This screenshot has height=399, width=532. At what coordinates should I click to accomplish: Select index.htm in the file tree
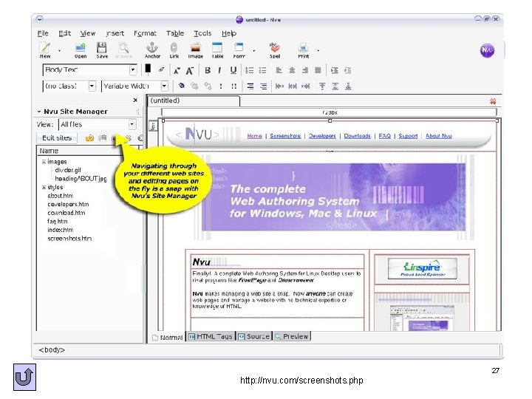click(x=60, y=230)
